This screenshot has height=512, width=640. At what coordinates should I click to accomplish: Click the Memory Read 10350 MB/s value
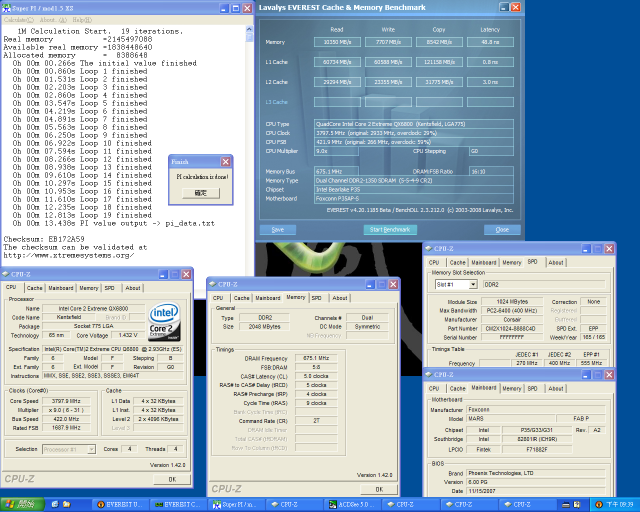(x=337, y=42)
